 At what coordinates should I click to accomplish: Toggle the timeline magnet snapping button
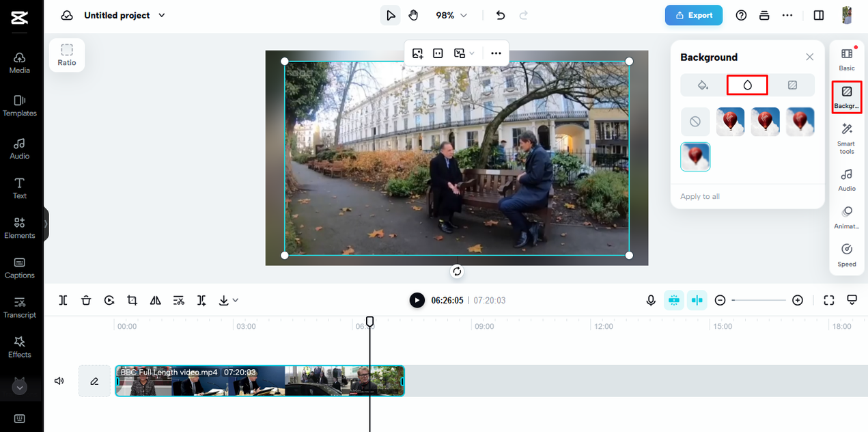pyautogui.click(x=674, y=300)
